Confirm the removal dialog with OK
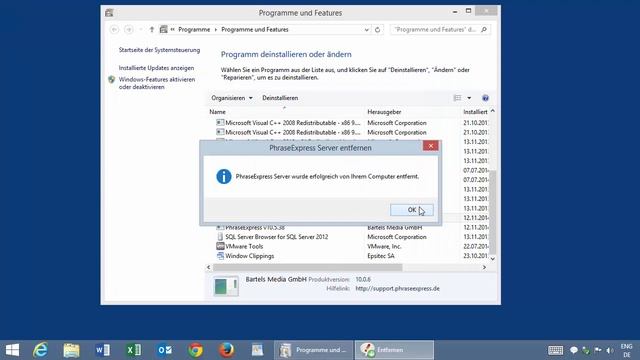 [x=411, y=210]
